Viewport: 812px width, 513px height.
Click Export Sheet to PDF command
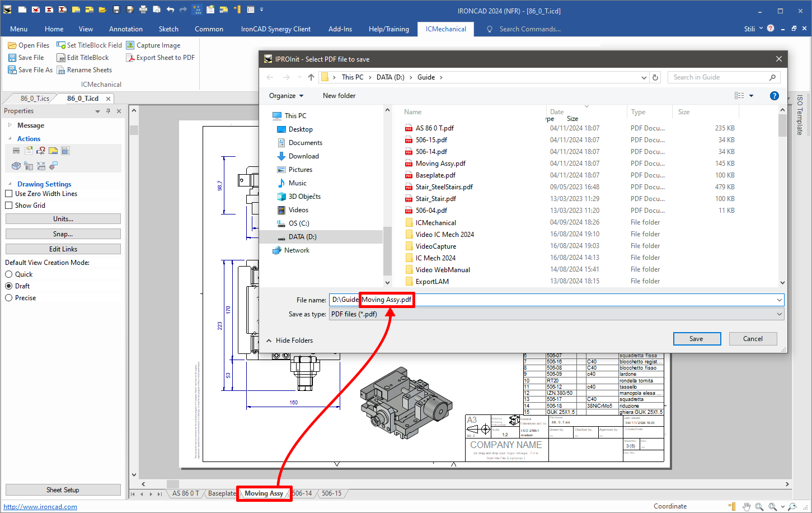(161, 58)
